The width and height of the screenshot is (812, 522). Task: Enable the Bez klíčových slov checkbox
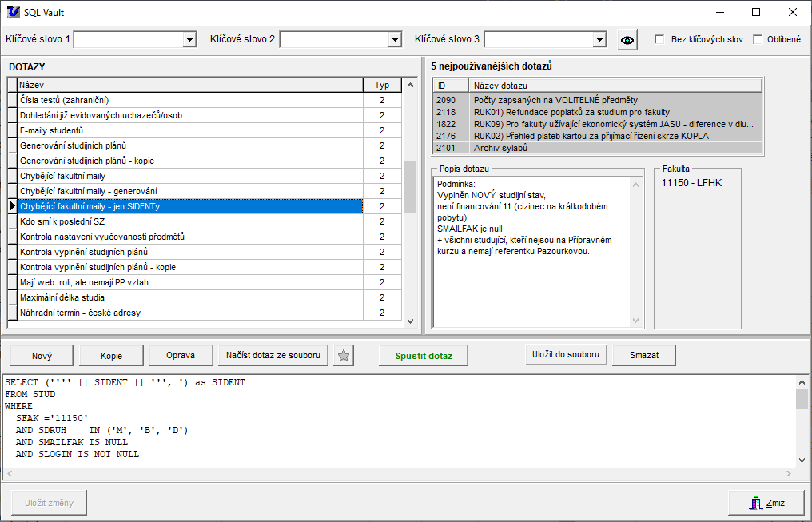(659, 39)
